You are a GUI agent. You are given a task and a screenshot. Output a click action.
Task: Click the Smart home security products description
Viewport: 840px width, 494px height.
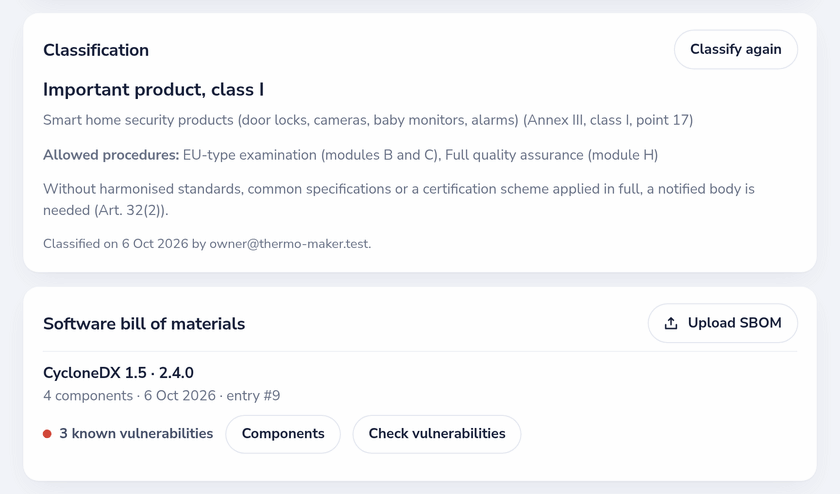click(x=368, y=119)
